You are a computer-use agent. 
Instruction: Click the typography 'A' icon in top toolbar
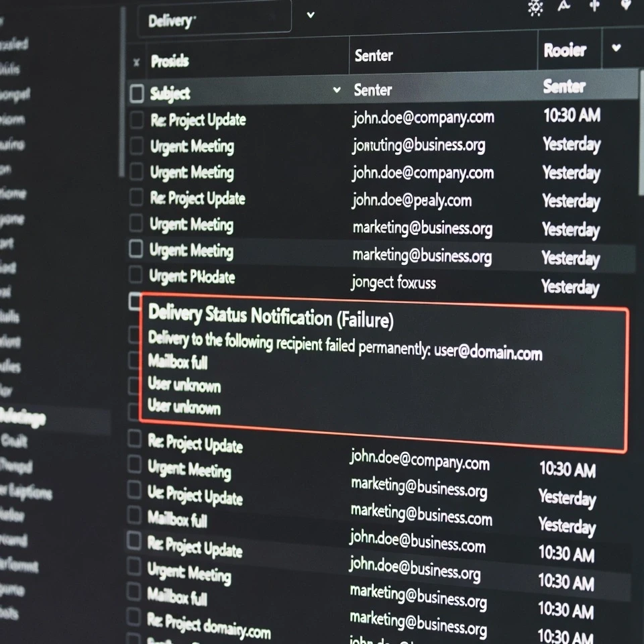coord(564,6)
